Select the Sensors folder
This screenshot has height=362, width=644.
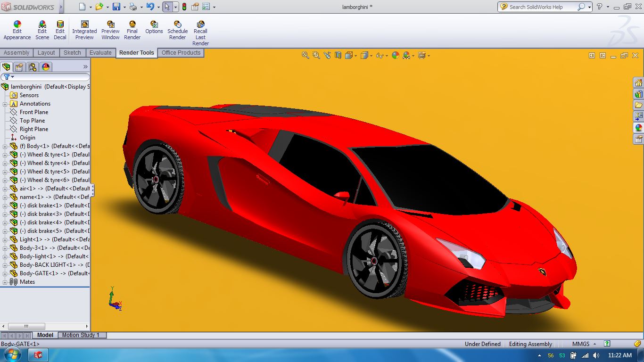click(x=29, y=95)
